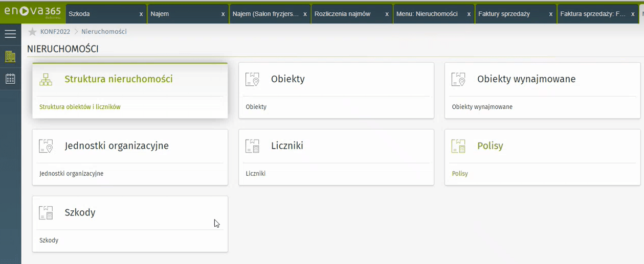Click the Liczniki tile calculator icon
The height and width of the screenshot is (264, 644).
(x=252, y=146)
